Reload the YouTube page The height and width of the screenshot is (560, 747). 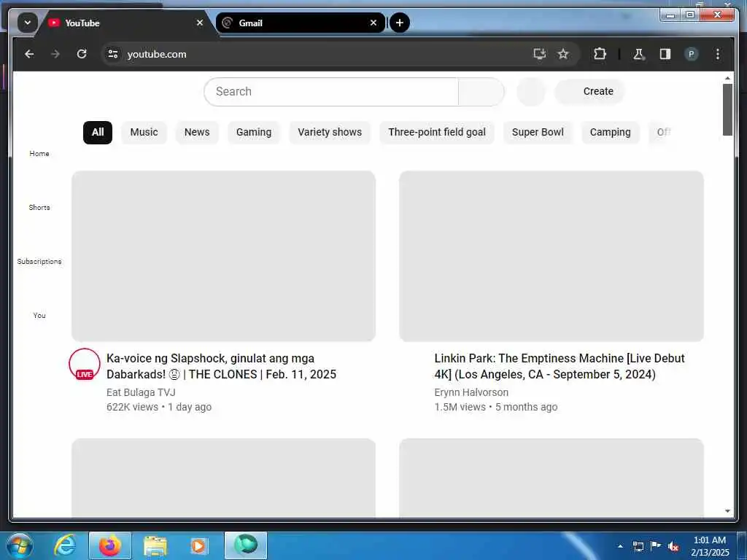click(82, 54)
